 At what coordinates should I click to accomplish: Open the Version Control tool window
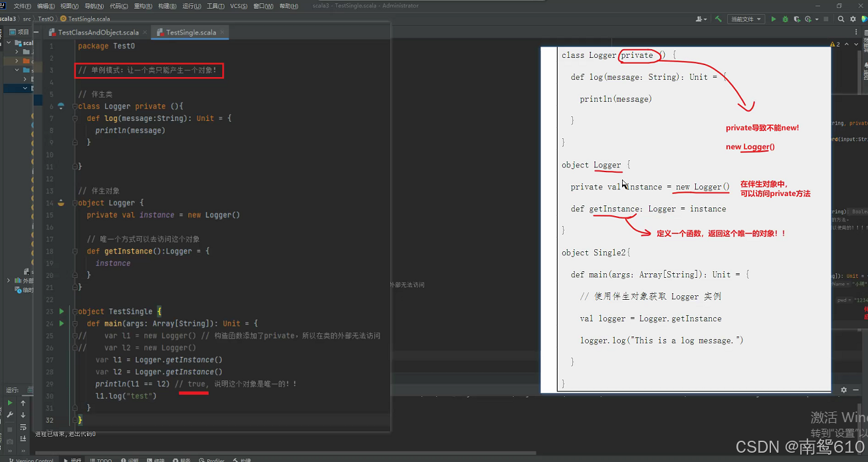coord(31,459)
